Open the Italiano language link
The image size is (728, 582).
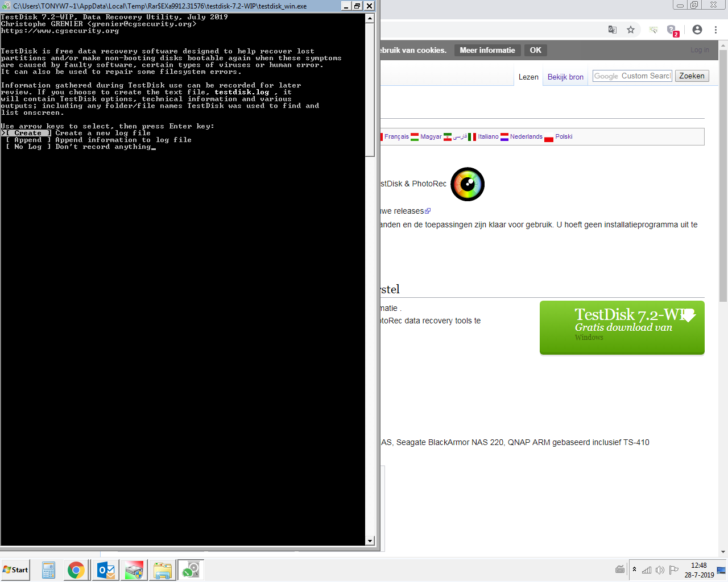click(x=488, y=137)
